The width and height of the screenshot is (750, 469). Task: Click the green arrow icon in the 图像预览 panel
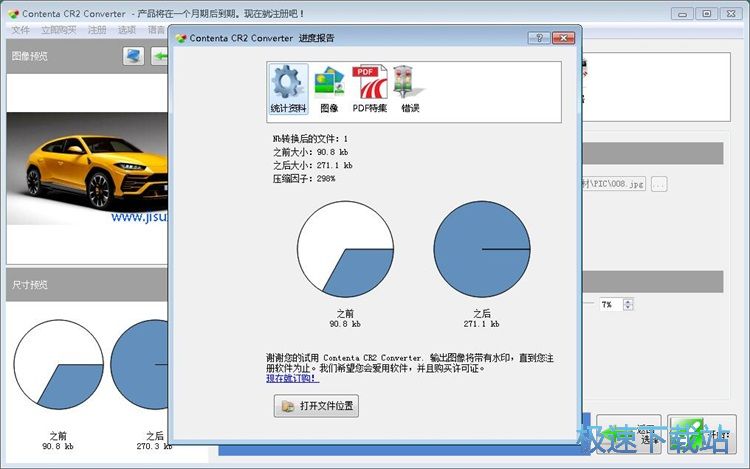point(160,56)
